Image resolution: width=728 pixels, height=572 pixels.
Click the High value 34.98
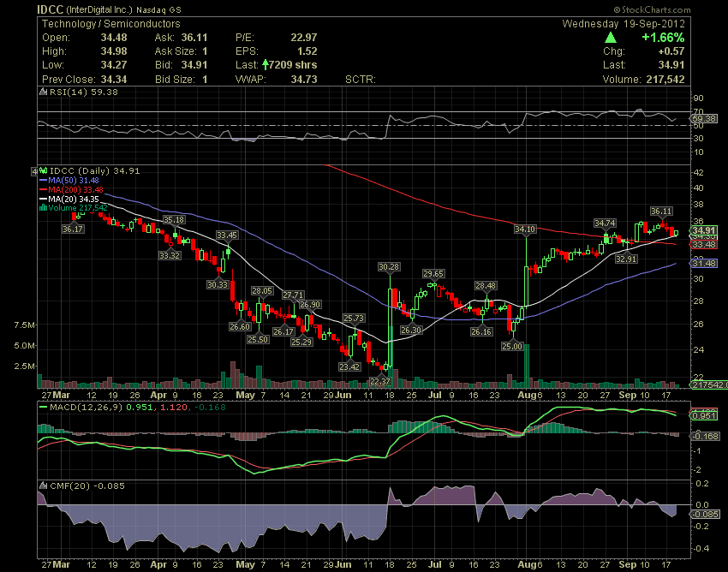(x=114, y=51)
